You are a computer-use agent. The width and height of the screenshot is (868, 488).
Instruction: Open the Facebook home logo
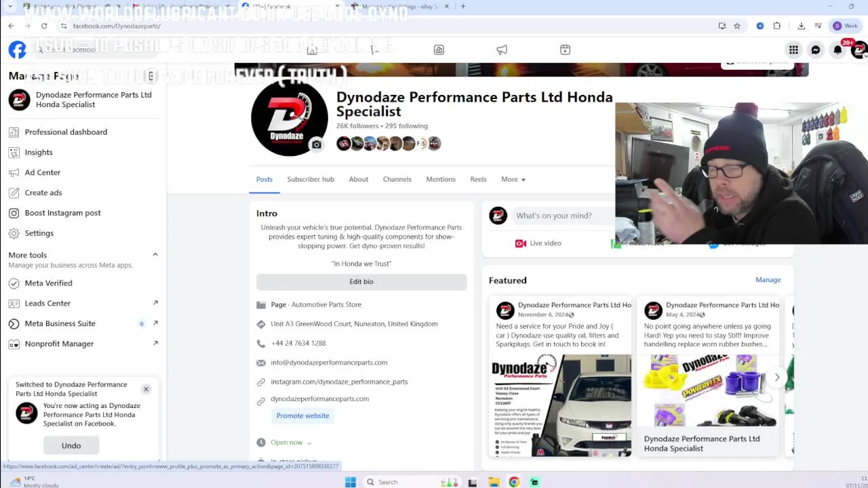click(17, 49)
